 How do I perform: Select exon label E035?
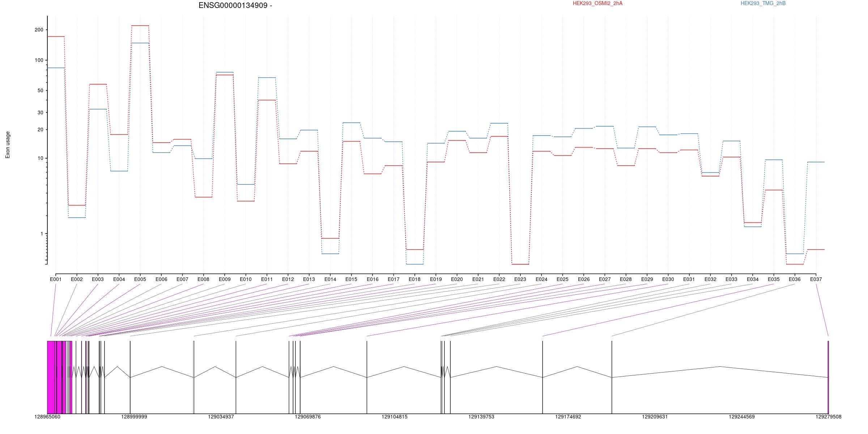774,279
